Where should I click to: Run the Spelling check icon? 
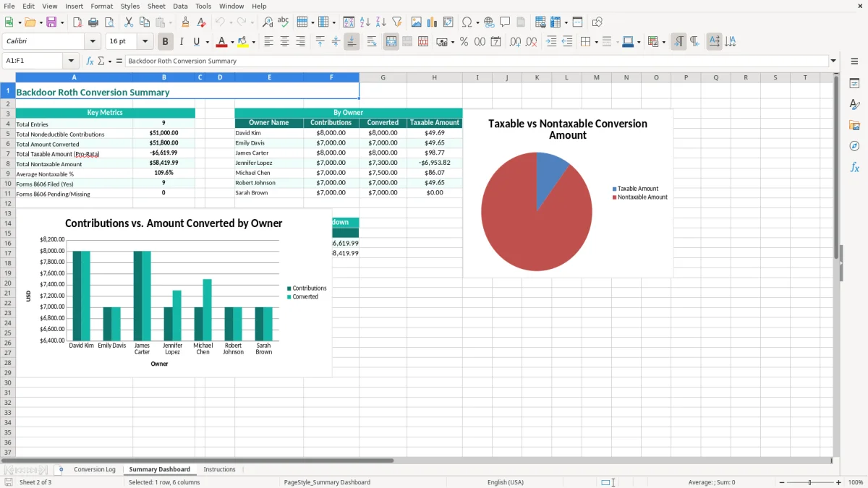click(x=284, y=22)
